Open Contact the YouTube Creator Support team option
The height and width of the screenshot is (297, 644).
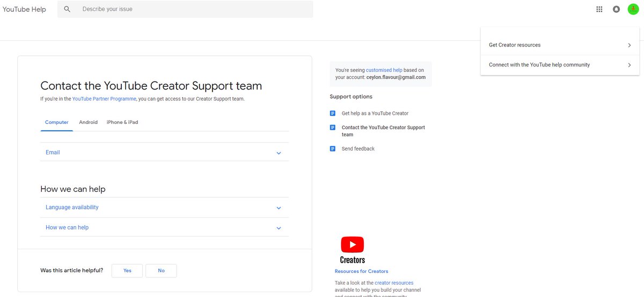(x=383, y=131)
